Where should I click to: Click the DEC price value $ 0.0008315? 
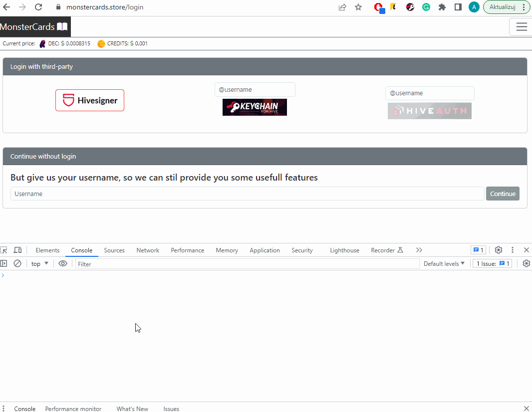click(76, 43)
